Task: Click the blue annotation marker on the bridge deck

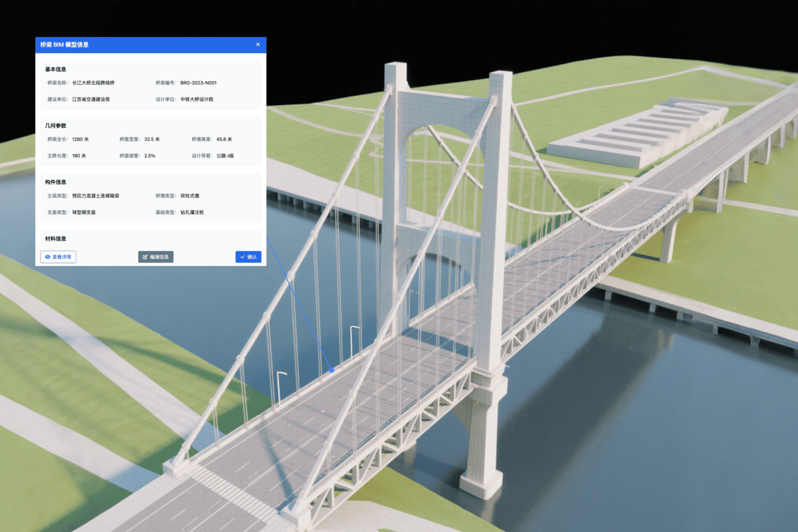Action: 331,370
